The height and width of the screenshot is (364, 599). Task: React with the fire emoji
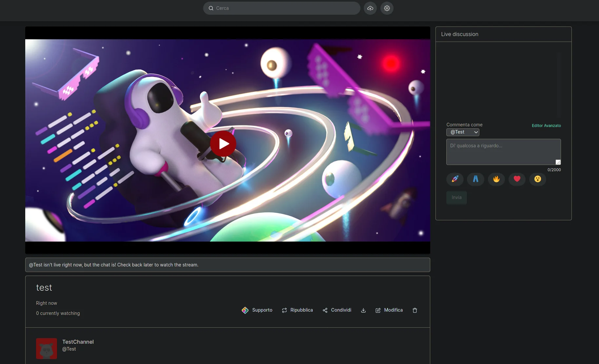(x=496, y=179)
